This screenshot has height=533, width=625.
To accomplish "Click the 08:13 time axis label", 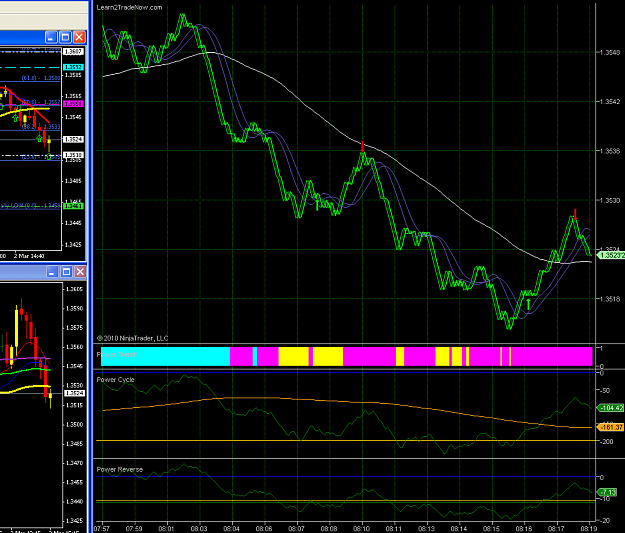I will pos(426,529).
